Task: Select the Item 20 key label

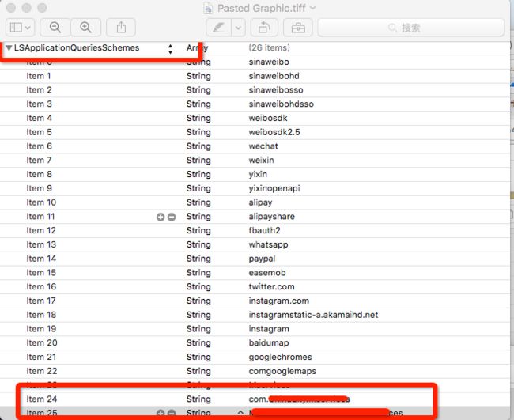Action: (x=42, y=343)
